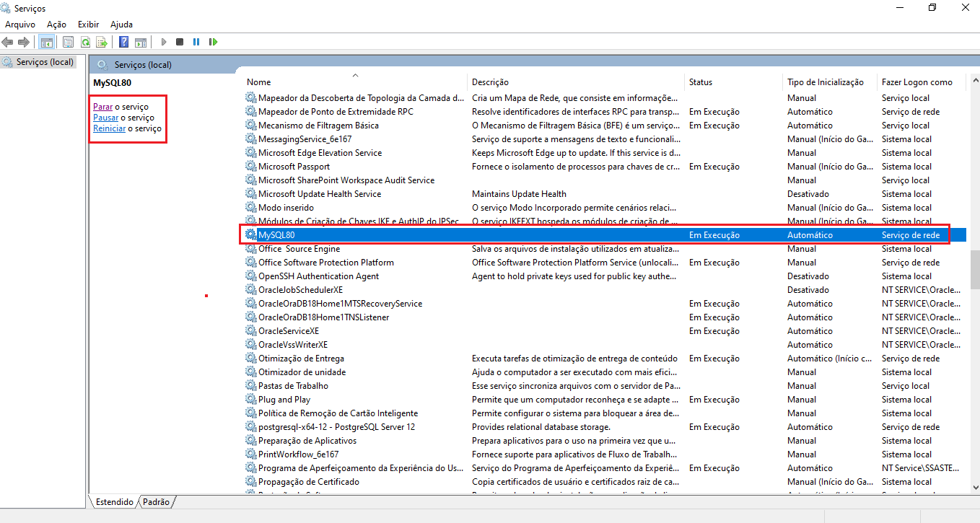Click the Stop Service square icon
Screen dimensions: 980x523
(180, 42)
